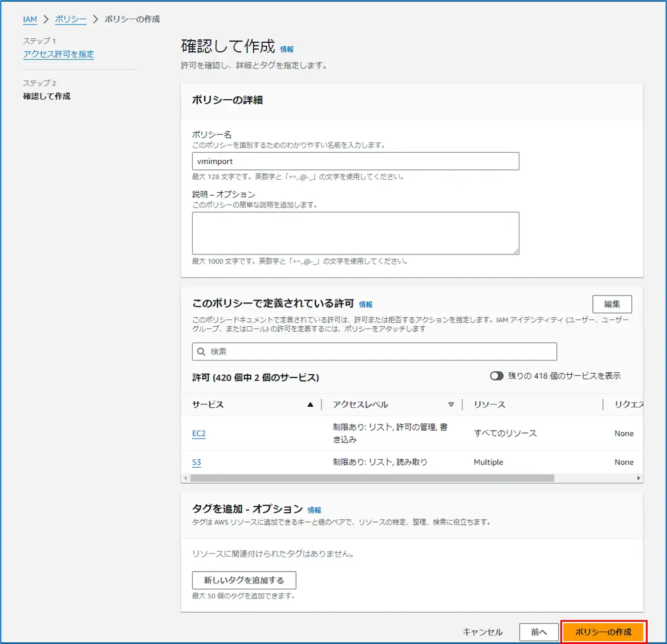Click the 検索 permissions search box
Viewport: 667px width, 644px height.
click(375, 351)
